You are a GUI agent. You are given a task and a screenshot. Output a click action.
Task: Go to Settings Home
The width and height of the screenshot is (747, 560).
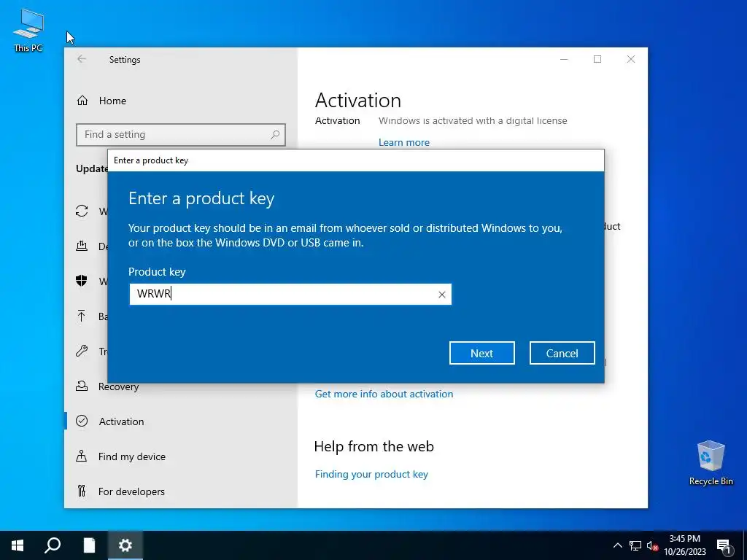click(x=112, y=101)
